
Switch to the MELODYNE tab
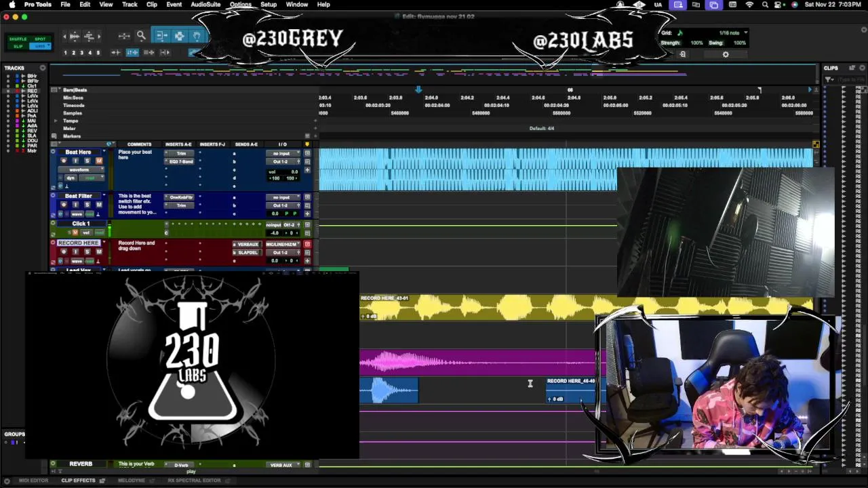132,481
